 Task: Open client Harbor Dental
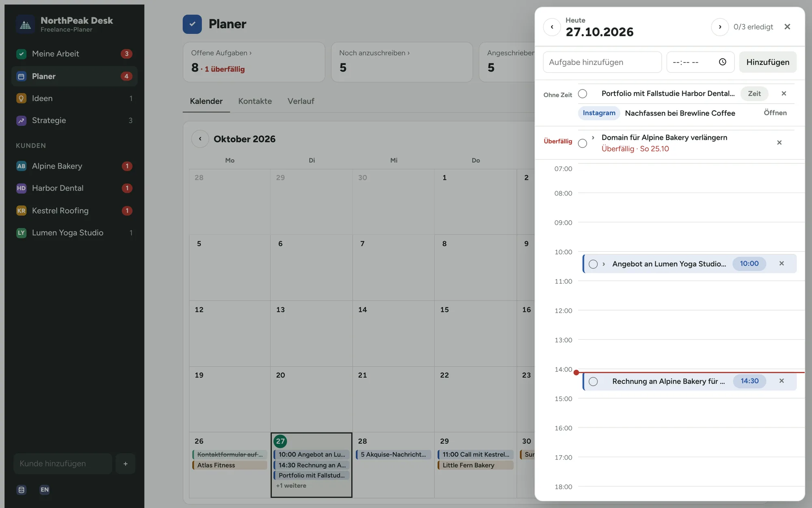coord(74,188)
